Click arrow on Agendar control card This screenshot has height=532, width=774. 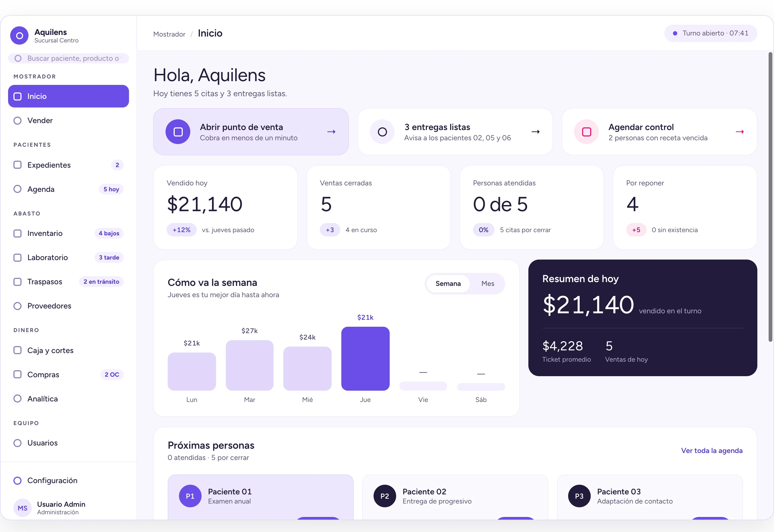click(740, 132)
